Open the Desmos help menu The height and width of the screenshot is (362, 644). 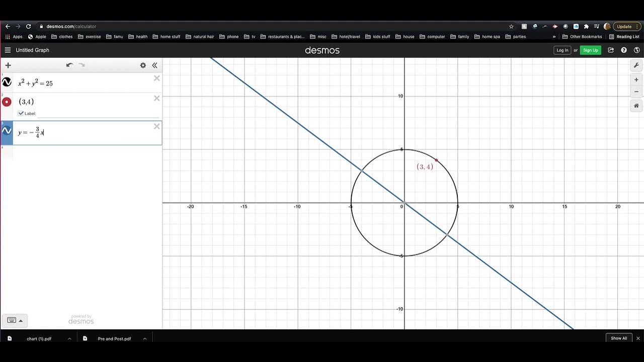(624, 50)
